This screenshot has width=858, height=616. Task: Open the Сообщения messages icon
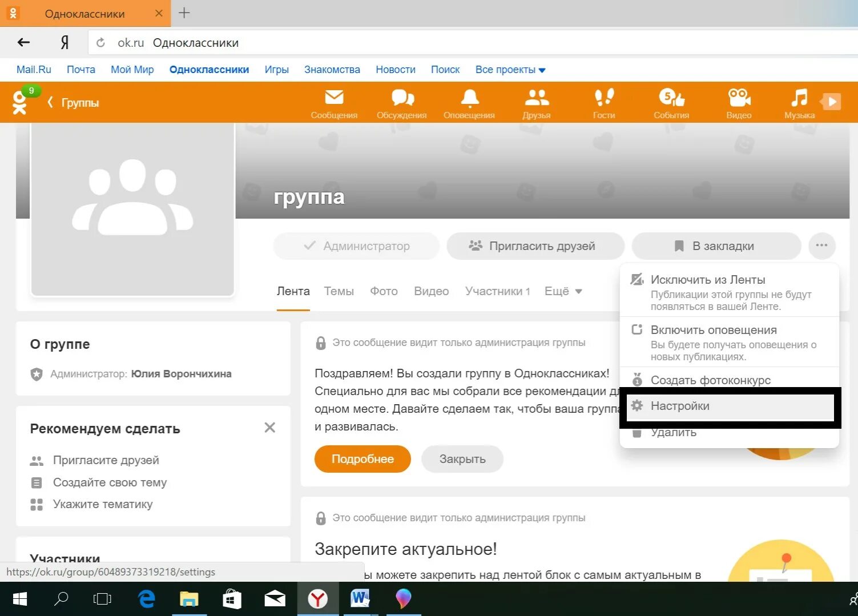point(334,103)
